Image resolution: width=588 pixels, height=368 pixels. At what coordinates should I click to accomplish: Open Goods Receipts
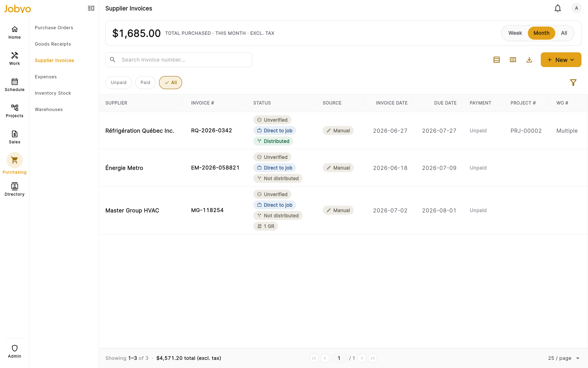coord(53,44)
